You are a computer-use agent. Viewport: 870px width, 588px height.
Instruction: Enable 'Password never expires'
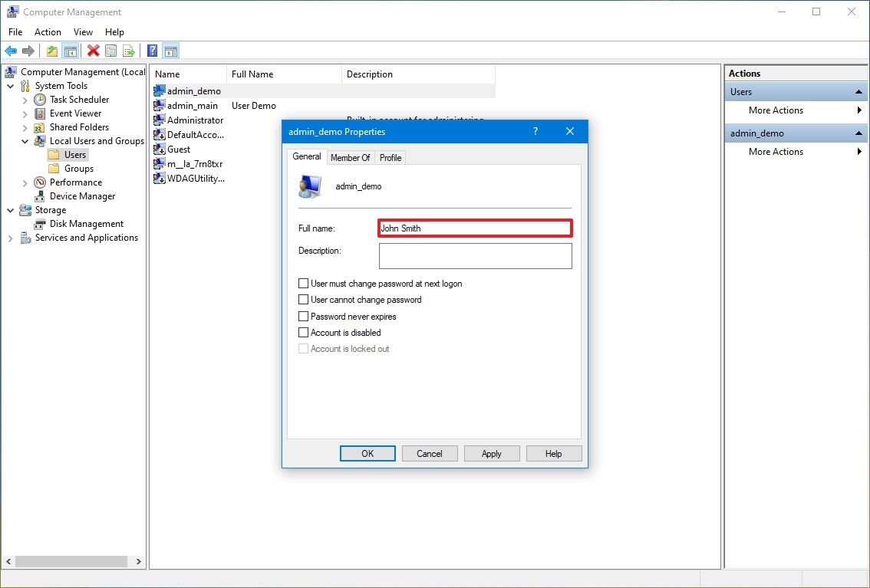[x=304, y=316]
